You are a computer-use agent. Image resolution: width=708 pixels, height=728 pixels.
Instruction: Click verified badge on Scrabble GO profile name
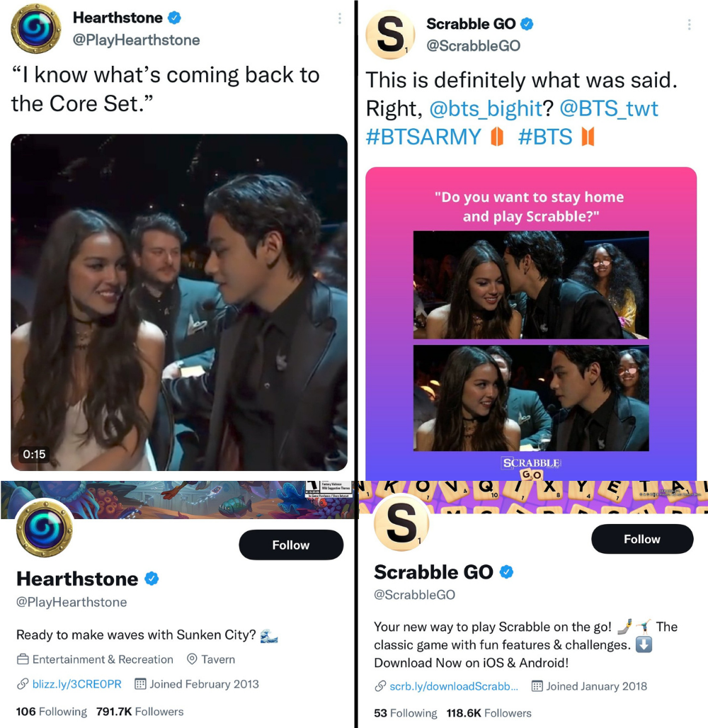pos(506,572)
